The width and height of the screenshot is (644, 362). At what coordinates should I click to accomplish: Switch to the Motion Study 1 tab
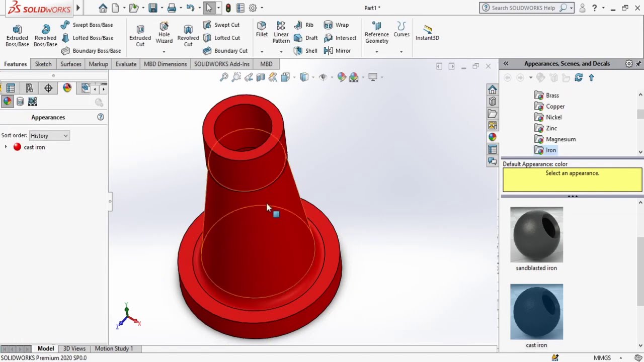coord(114,348)
